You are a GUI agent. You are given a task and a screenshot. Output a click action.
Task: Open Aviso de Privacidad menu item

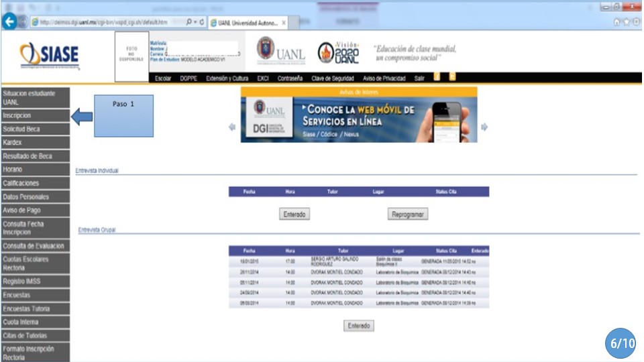tap(384, 78)
